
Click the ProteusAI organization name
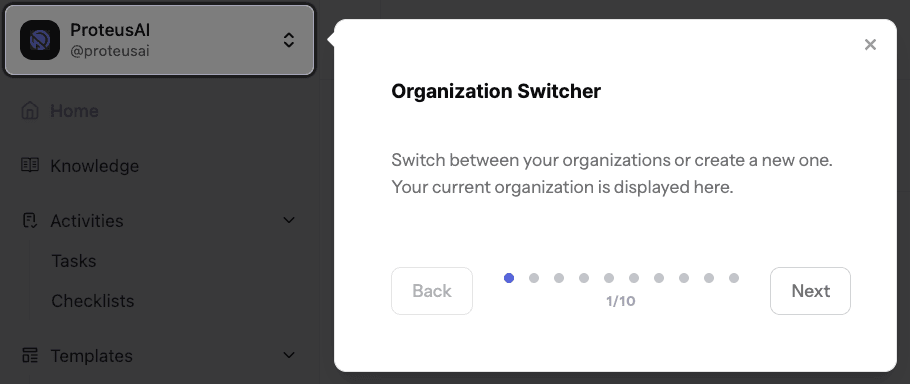point(110,30)
